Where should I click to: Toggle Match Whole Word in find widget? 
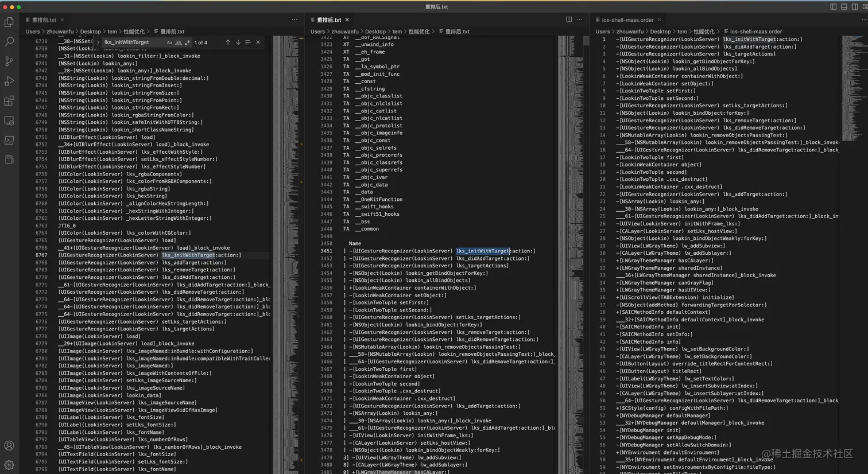point(179,42)
